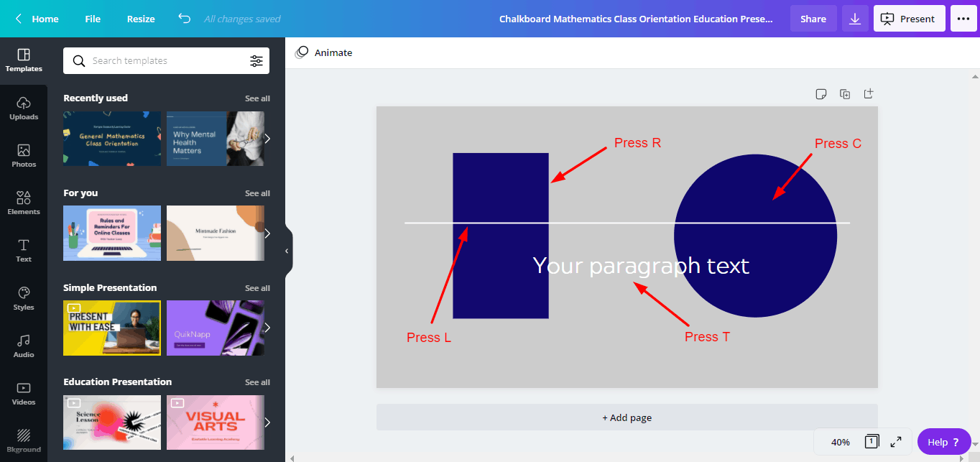
Task: Open the Photos sidebar panel
Action: (24, 156)
